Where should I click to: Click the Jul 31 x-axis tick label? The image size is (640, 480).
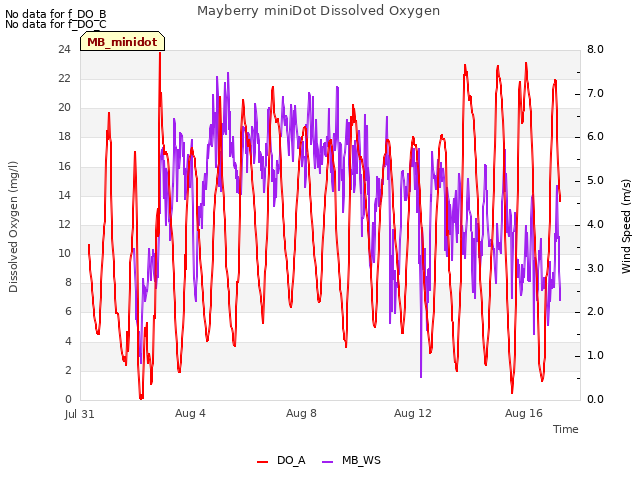pyautogui.click(x=80, y=414)
